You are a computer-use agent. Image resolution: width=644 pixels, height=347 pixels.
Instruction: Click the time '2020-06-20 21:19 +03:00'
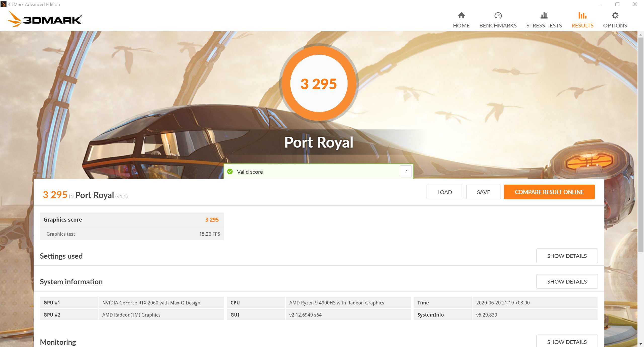pos(503,303)
